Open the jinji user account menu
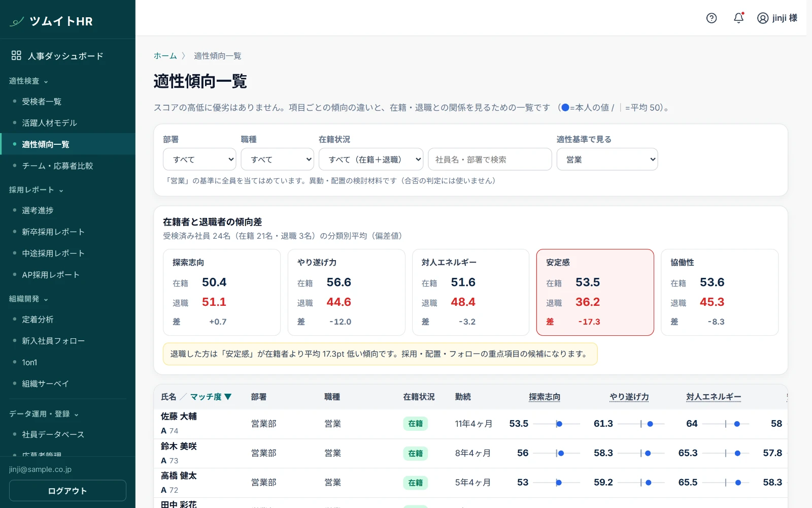Image resolution: width=812 pixels, height=508 pixels. pos(777,18)
